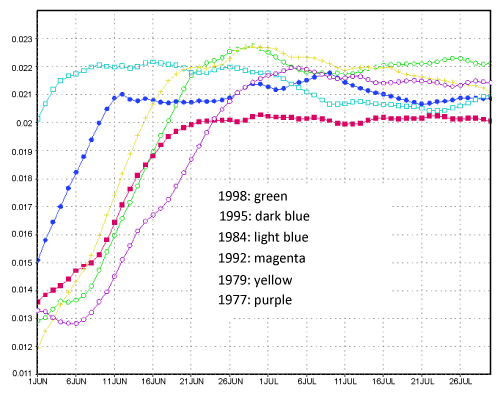
Task: Click the x-axis label 26JUL
Action: click(461, 381)
